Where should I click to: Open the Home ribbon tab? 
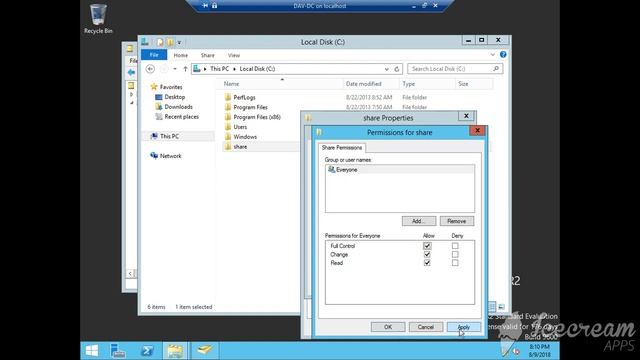coord(180,55)
